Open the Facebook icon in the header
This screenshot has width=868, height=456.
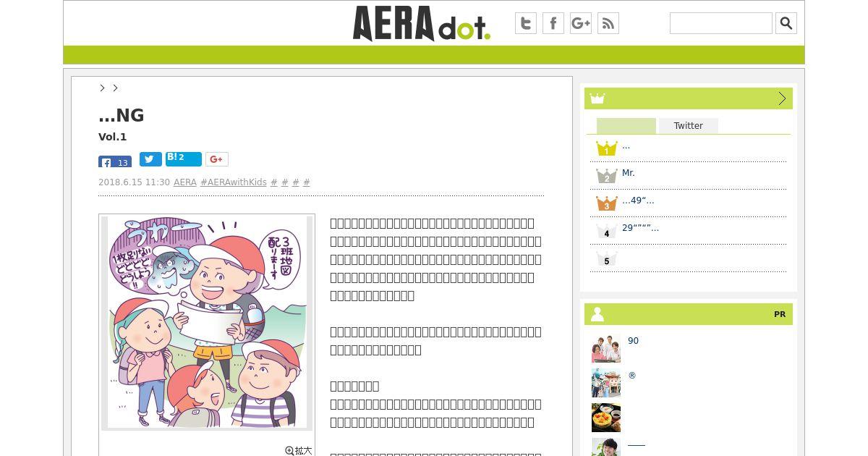[553, 23]
